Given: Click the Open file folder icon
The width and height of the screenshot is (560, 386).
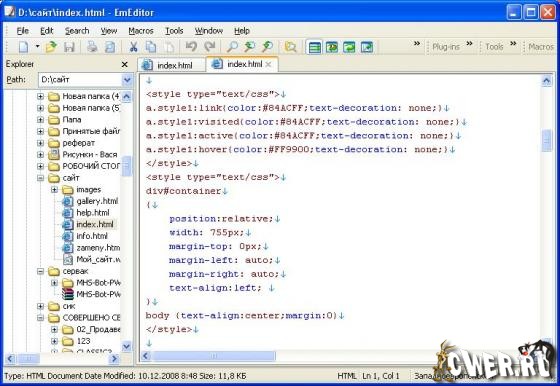Looking at the screenshot, I should coord(51,47).
